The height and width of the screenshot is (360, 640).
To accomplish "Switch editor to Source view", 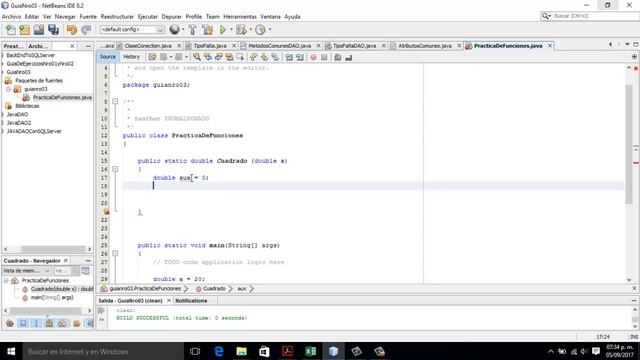I will tap(108, 57).
